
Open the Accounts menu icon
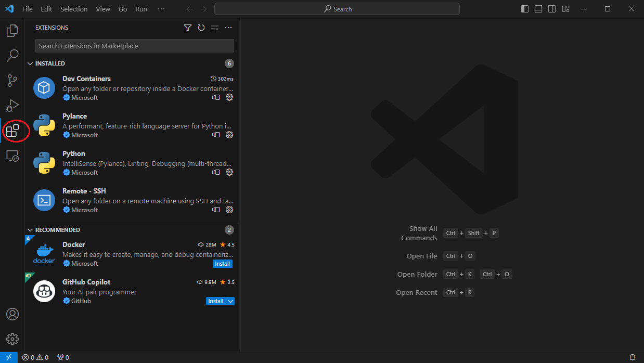pyautogui.click(x=12, y=314)
